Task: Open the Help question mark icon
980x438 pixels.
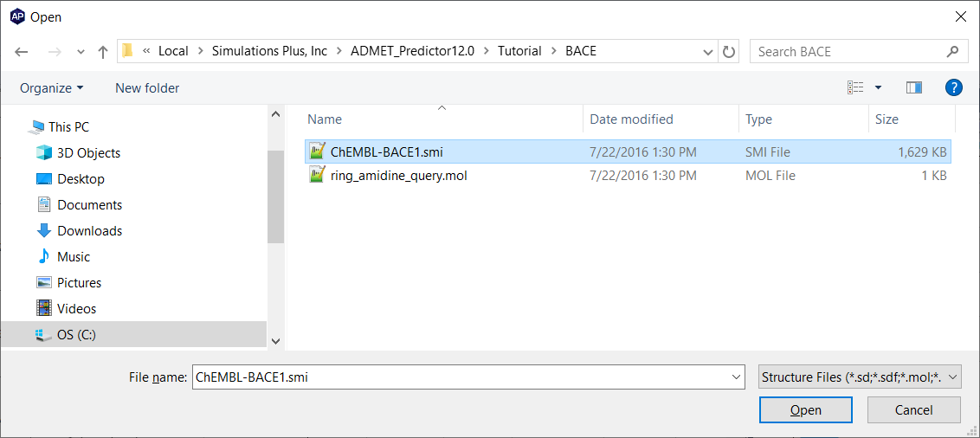Action: (954, 88)
